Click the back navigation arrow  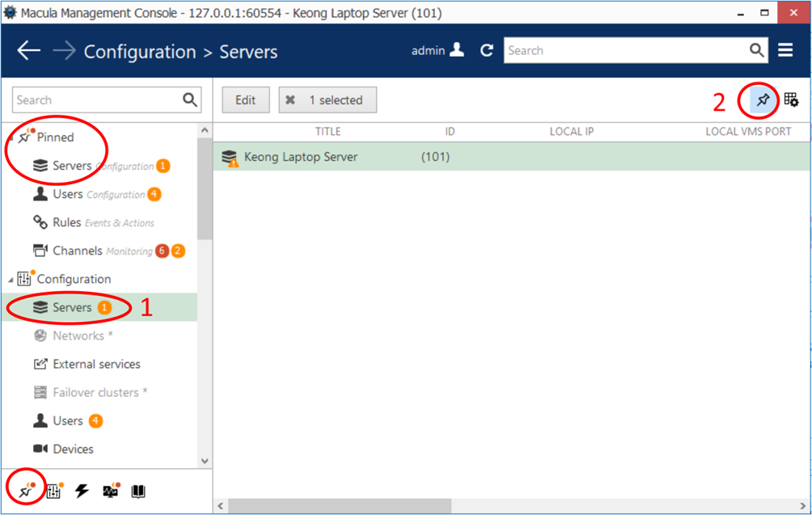tap(29, 51)
